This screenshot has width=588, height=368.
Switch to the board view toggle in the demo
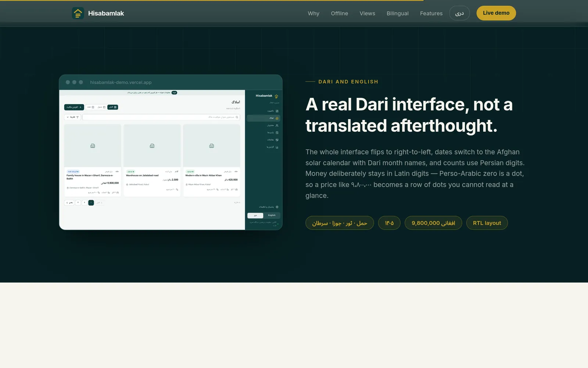click(90, 107)
